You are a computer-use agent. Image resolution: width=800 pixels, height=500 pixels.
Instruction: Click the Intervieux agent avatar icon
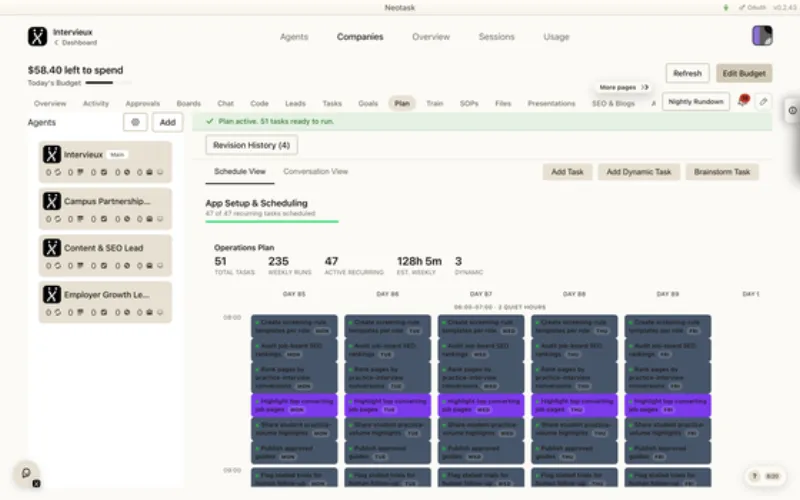click(x=52, y=154)
